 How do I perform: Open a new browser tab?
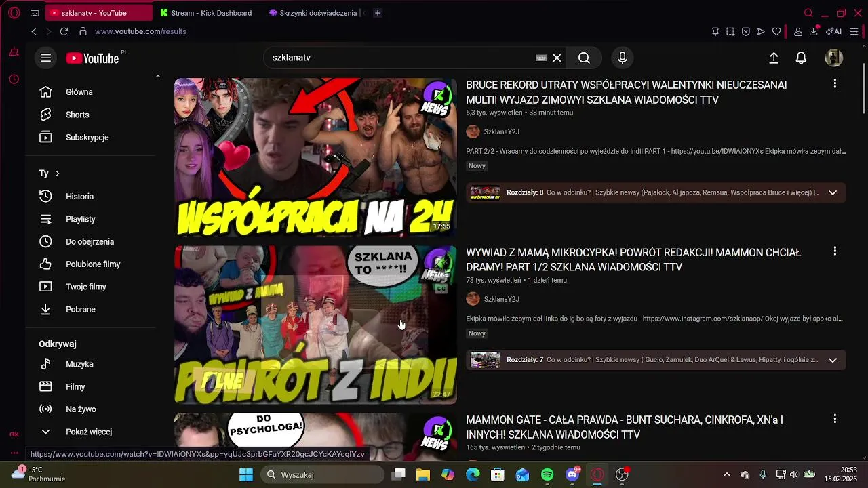click(378, 13)
